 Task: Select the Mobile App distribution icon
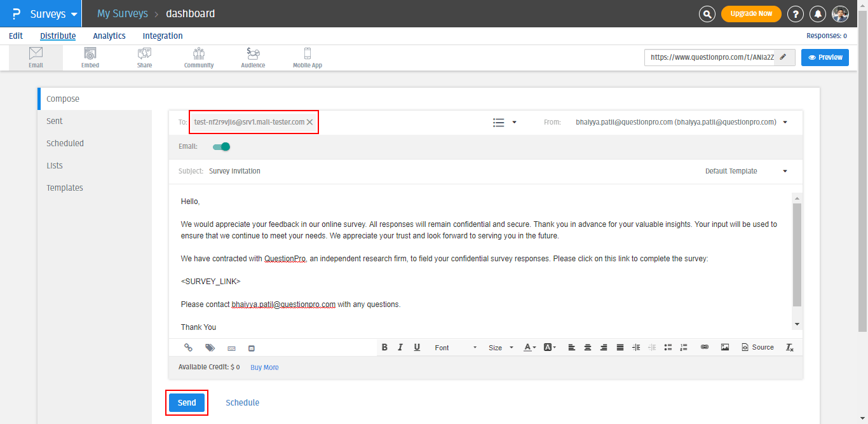click(308, 57)
